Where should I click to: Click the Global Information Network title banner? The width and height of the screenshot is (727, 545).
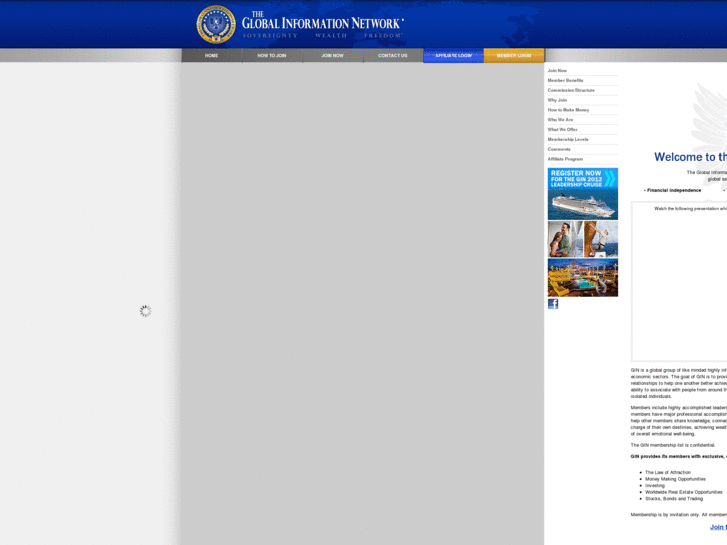323,25
